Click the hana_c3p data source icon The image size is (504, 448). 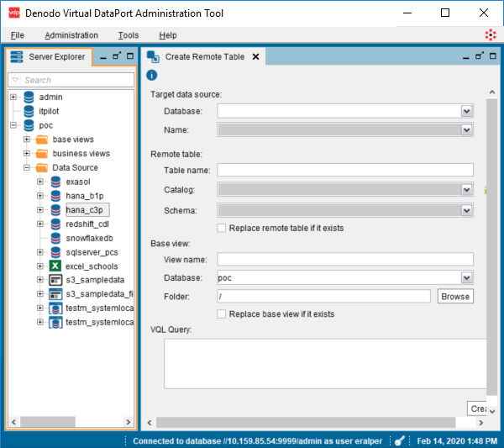pos(55,210)
